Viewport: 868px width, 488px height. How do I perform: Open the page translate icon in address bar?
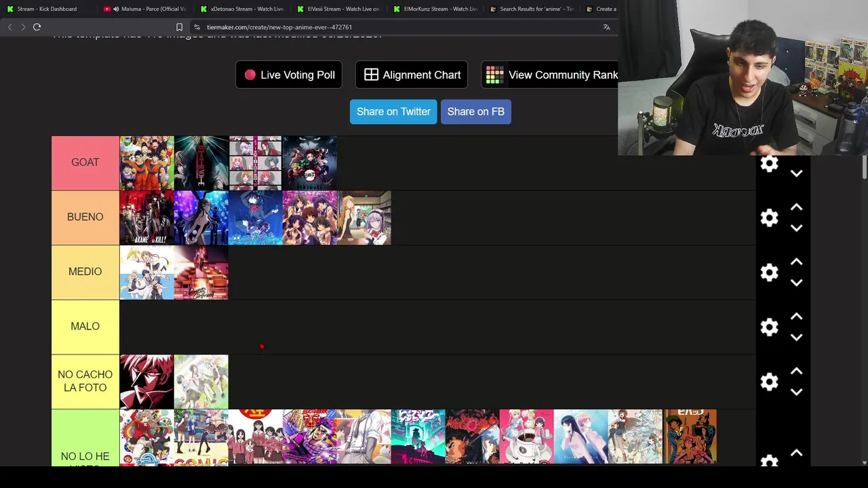click(606, 27)
